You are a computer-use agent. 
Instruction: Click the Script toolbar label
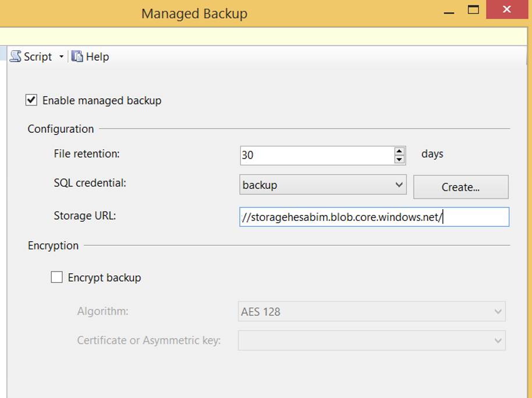(x=38, y=57)
